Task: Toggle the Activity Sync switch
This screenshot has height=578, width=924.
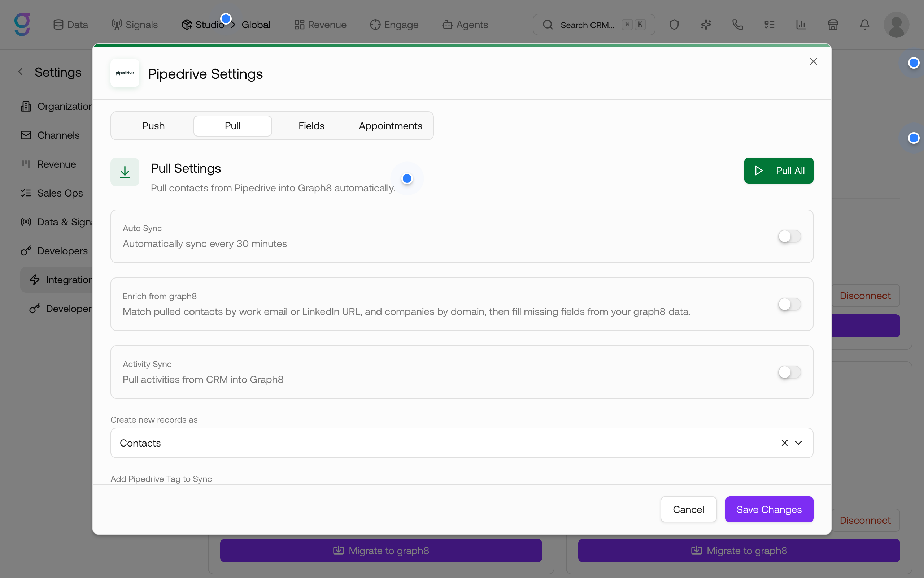Action: (790, 372)
